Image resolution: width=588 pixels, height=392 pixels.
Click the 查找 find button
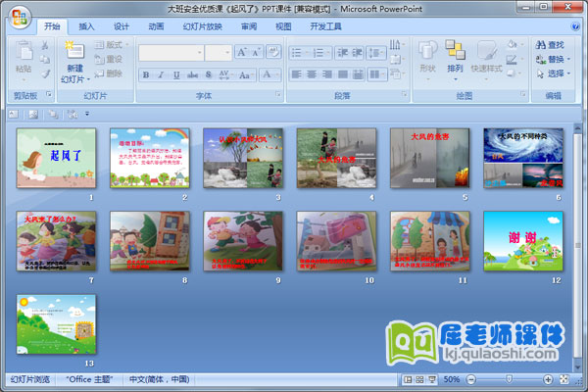[550, 44]
